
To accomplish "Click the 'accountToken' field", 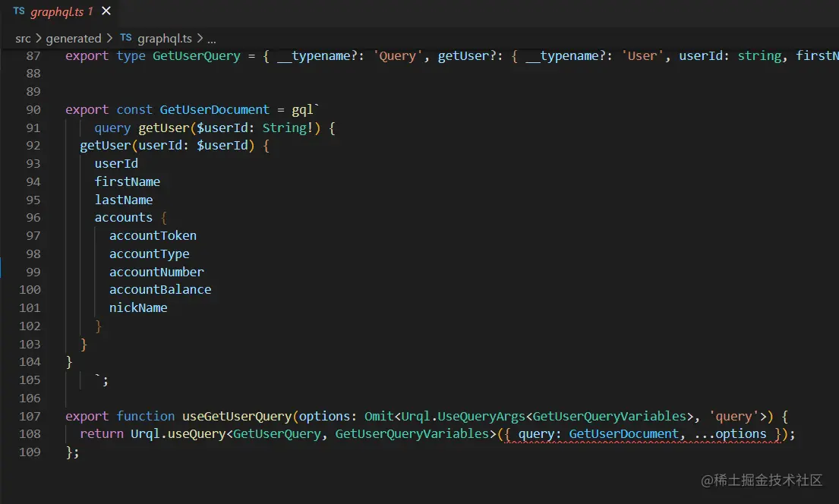I will tap(153, 236).
